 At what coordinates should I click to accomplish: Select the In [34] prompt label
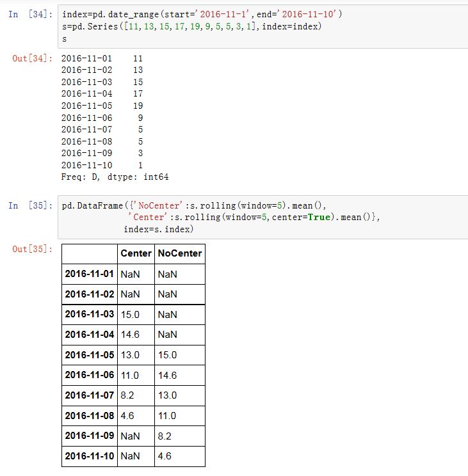[31, 15]
